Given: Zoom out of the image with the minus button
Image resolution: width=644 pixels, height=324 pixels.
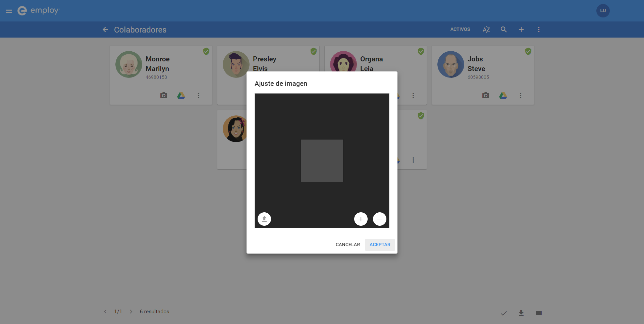Looking at the screenshot, I should click(380, 219).
